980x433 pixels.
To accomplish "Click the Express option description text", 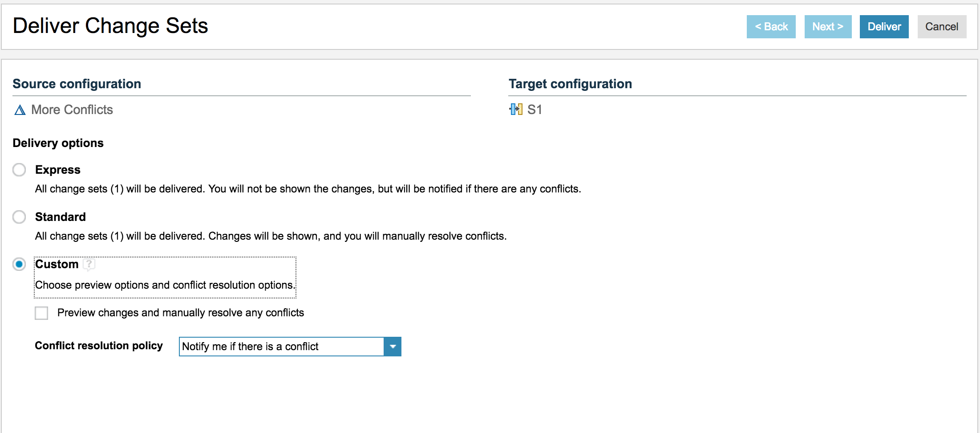I will pos(308,189).
